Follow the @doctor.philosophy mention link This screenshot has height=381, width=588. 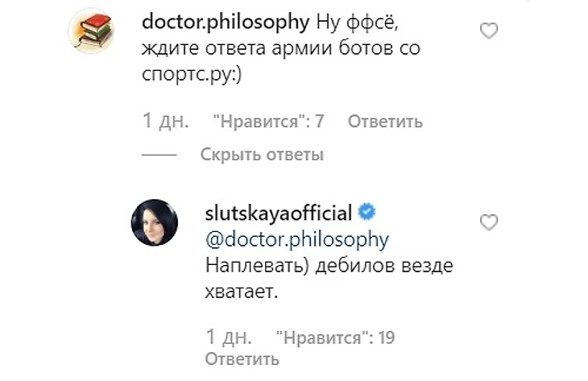298,240
